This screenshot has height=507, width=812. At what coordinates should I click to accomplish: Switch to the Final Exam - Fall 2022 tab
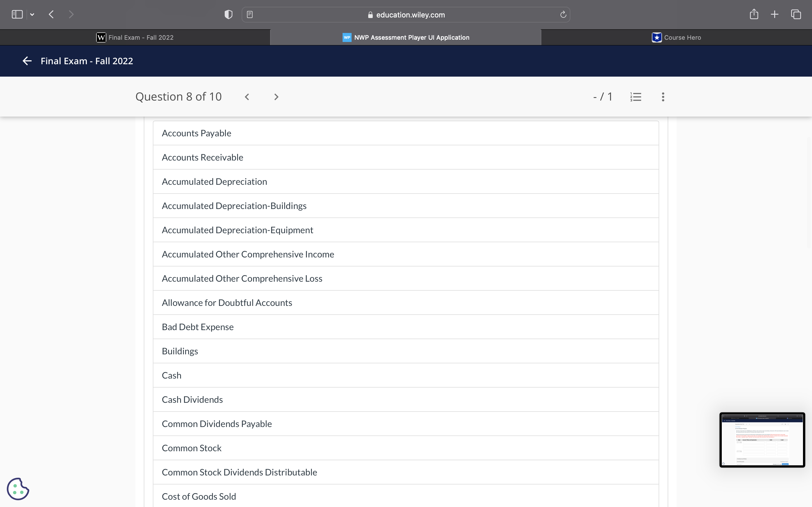(135, 37)
